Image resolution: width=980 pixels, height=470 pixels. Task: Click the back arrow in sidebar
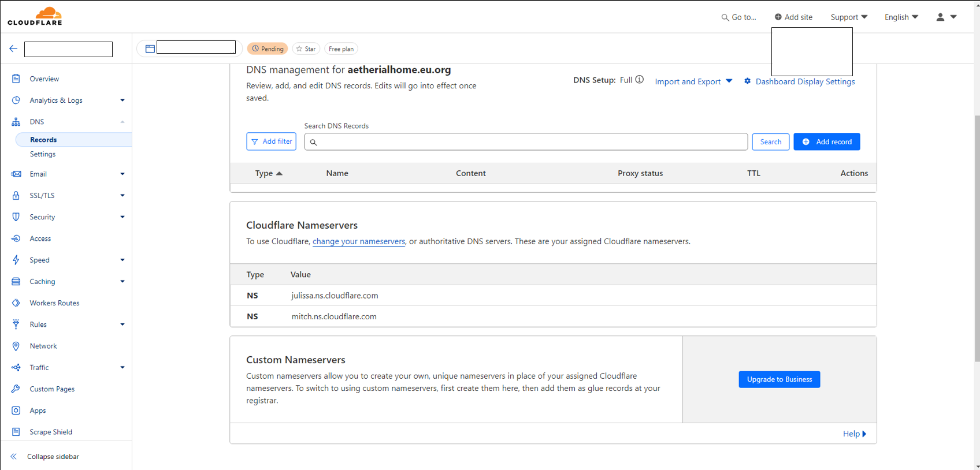(13, 49)
